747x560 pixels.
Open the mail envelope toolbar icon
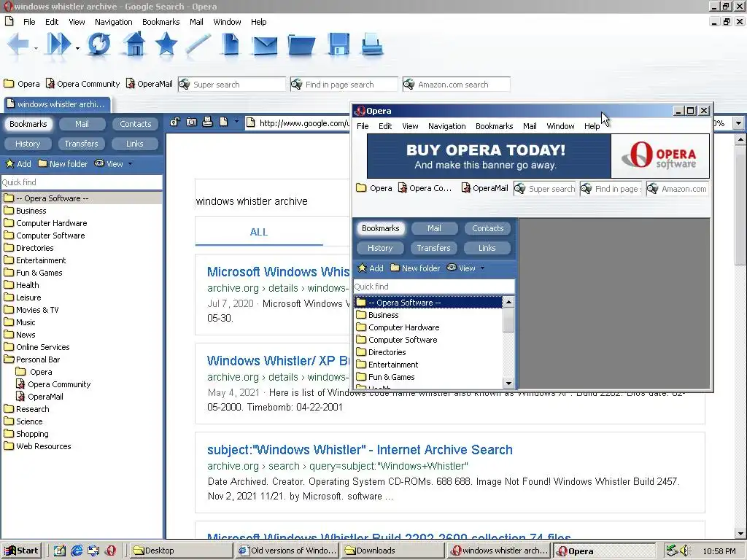(x=265, y=46)
